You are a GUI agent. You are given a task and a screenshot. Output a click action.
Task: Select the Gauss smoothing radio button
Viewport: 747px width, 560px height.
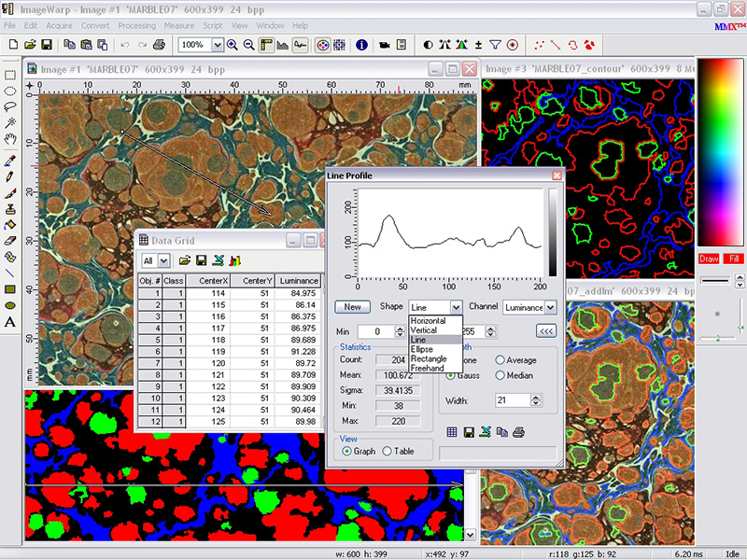462,375
